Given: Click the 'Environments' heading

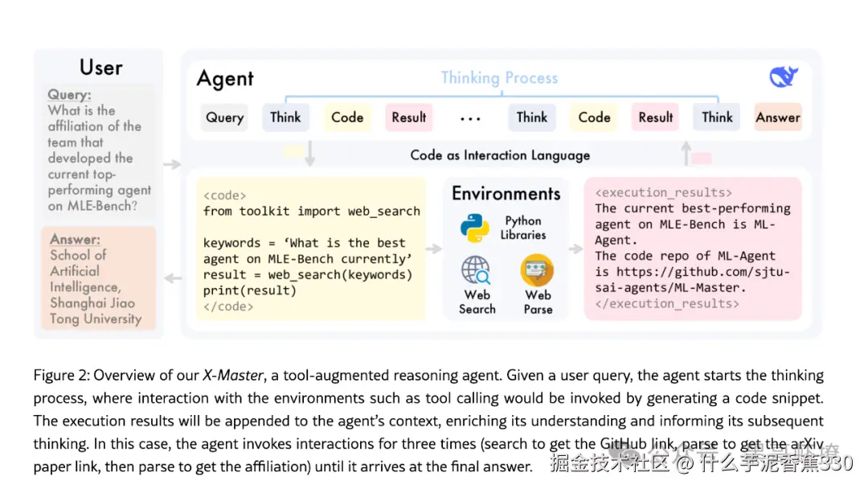Looking at the screenshot, I should pyautogui.click(x=506, y=193).
